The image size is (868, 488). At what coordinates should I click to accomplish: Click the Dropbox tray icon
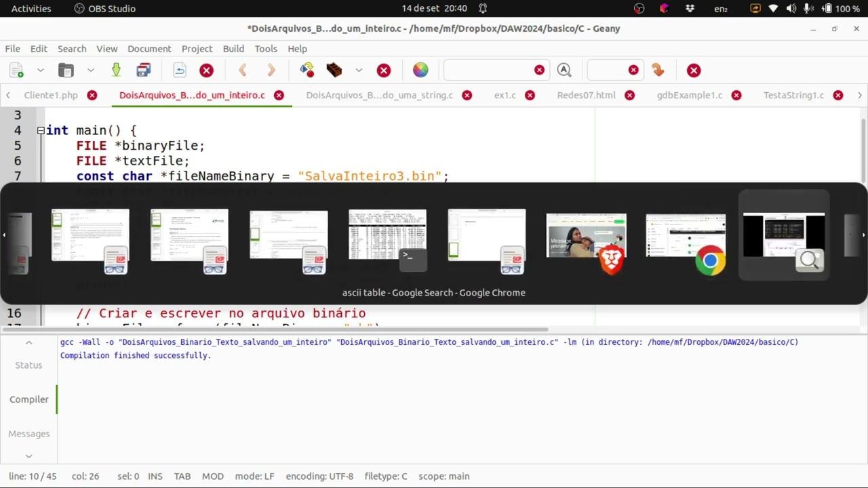[x=690, y=8]
